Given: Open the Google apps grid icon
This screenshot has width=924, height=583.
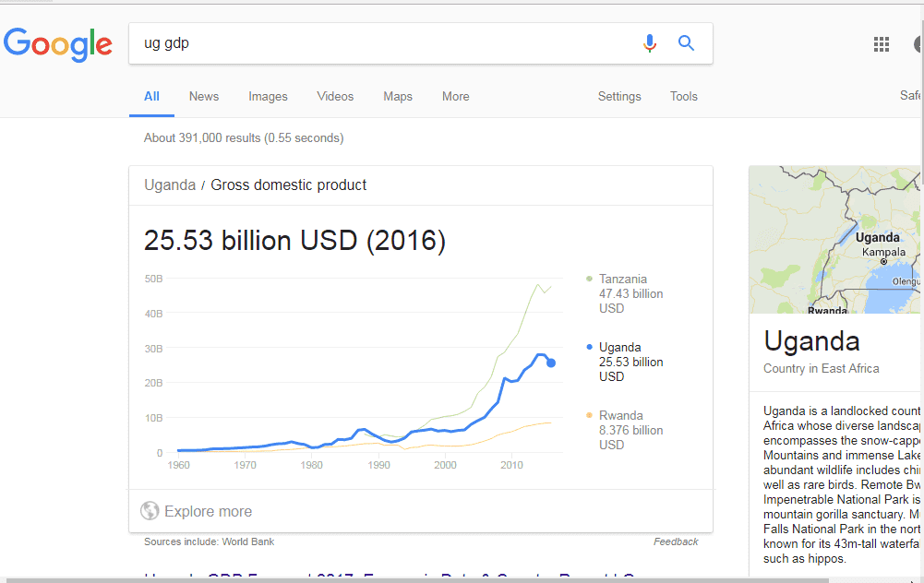Looking at the screenshot, I should click(882, 44).
